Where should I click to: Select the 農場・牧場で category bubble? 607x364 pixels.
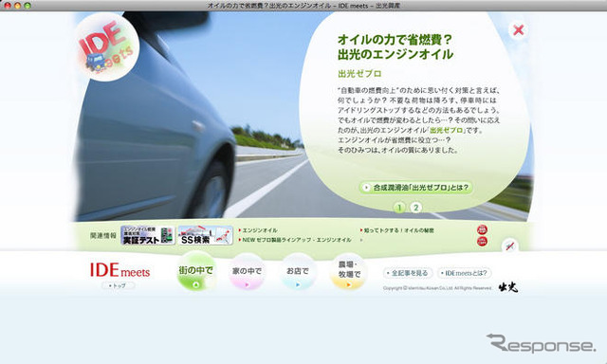point(348,271)
